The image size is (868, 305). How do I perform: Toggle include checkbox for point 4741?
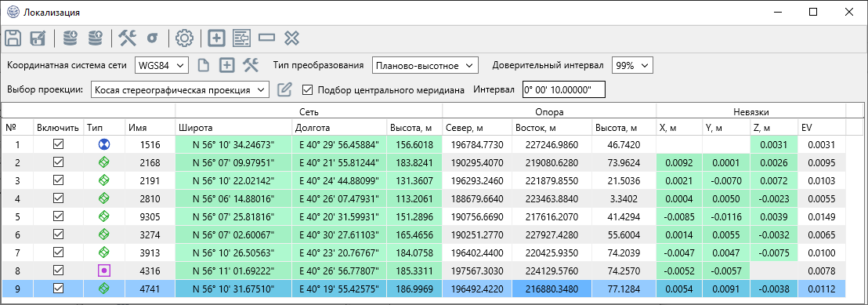coord(58,289)
